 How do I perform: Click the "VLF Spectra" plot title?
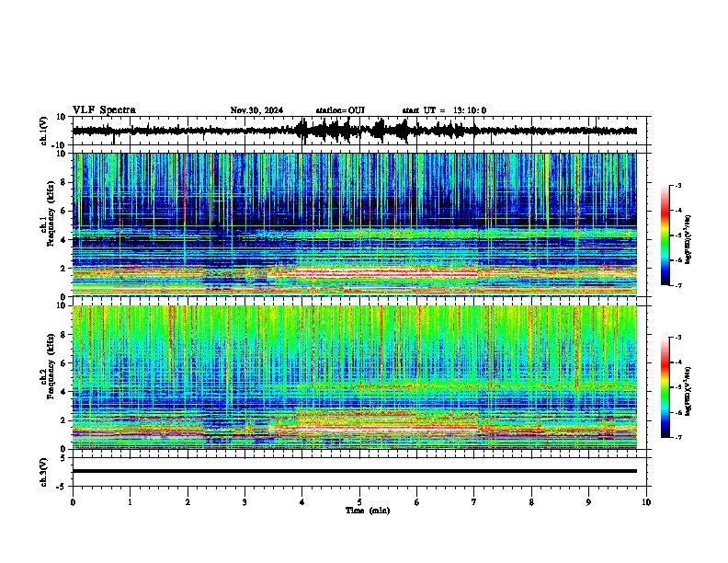[x=104, y=110]
